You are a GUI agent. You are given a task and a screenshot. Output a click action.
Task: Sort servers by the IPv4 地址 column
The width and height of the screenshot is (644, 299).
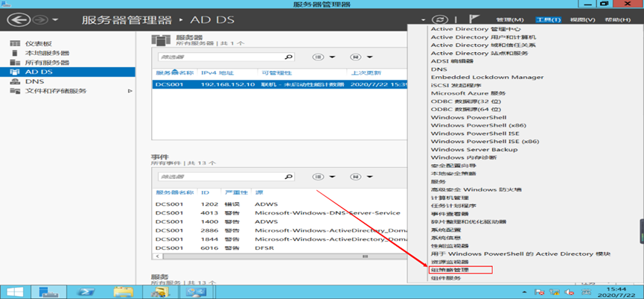[x=217, y=73]
